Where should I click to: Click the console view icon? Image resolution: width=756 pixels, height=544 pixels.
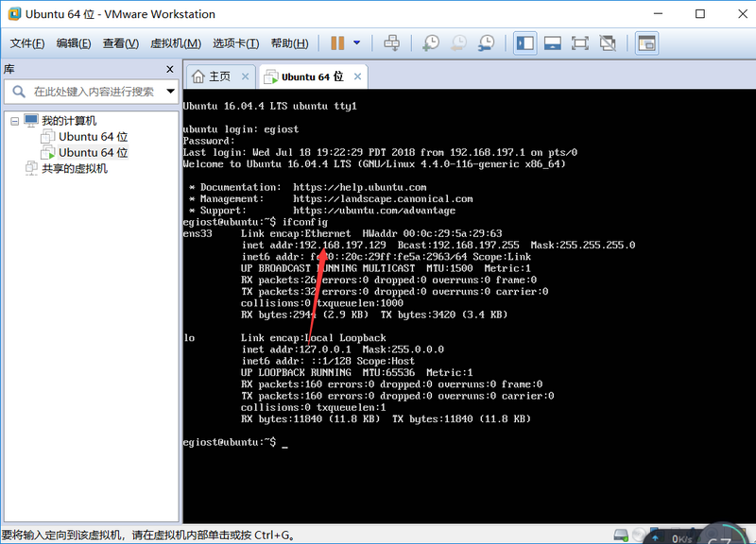[x=646, y=43]
